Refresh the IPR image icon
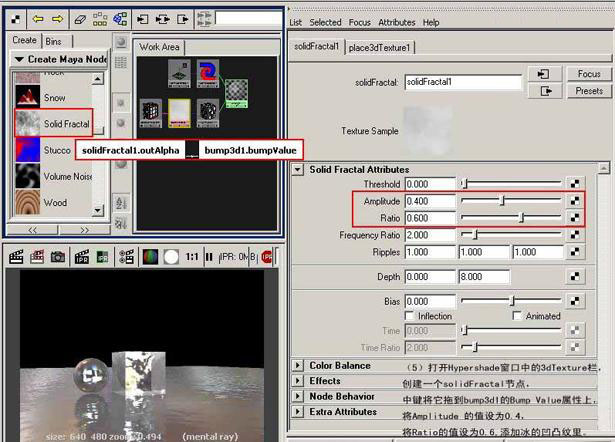 tap(102, 257)
